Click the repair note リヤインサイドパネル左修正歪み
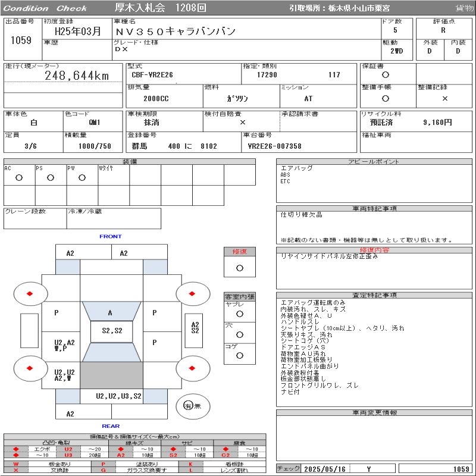Viewport: 476px width, 476px height. point(330,256)
